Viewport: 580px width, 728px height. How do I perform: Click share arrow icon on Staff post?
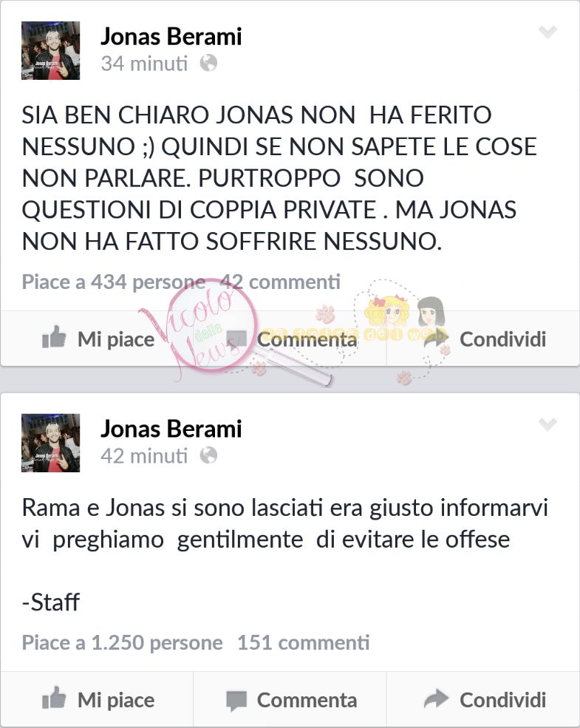(436, 698)
